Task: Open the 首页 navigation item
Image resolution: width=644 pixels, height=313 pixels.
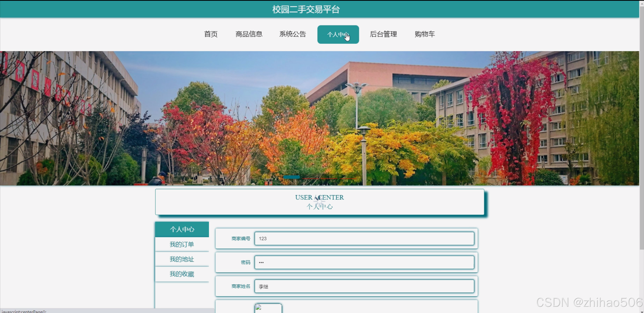Action: [211, 34]
